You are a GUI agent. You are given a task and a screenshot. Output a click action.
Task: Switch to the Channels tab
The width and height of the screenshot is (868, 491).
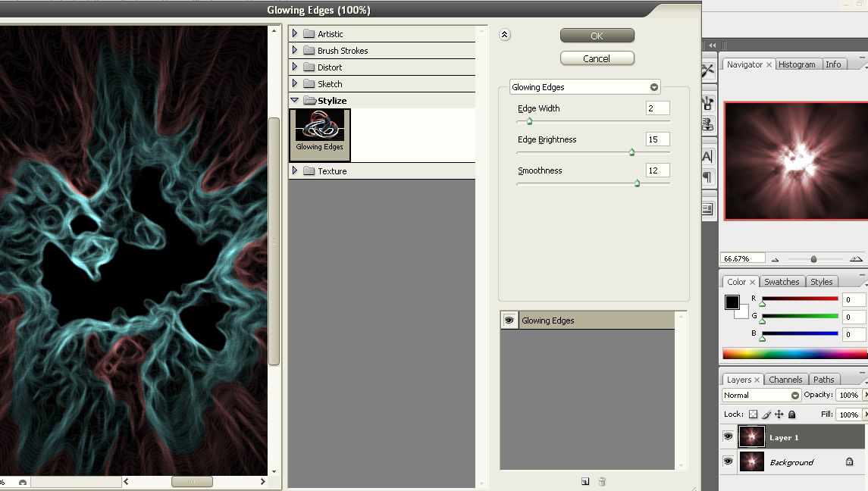(x=785, y=380)
